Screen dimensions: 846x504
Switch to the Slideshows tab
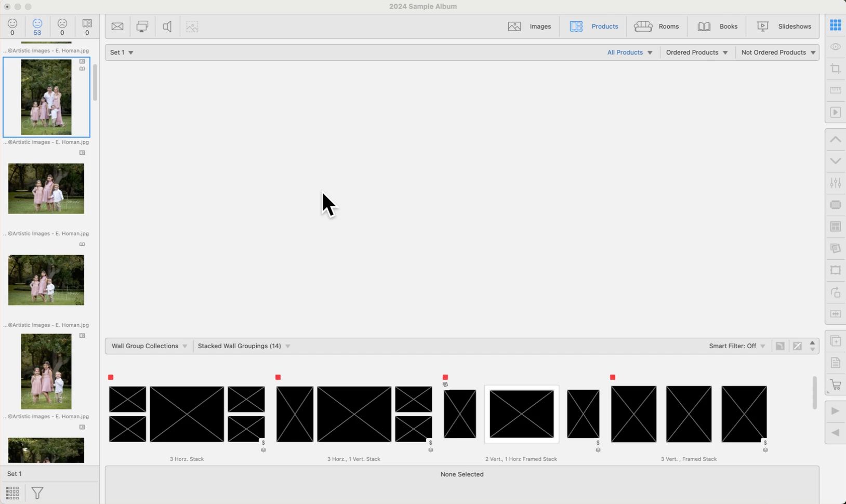click(784, 26)
